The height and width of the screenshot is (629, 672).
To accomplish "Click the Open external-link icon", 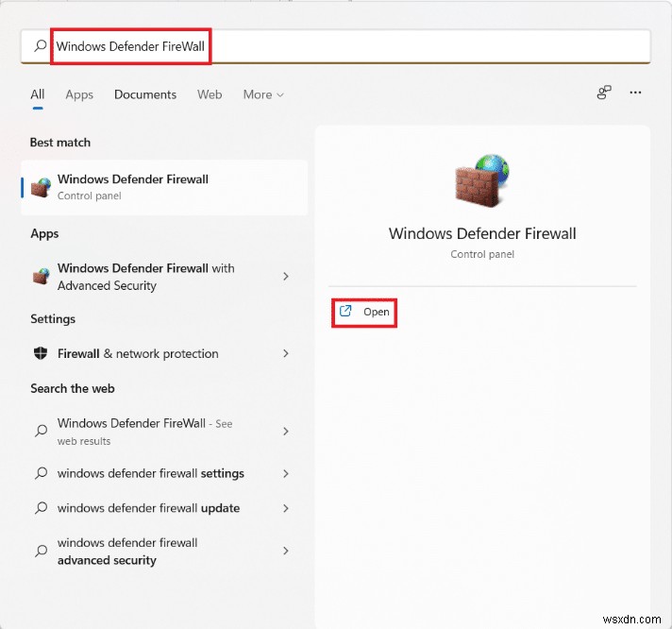I will point(345,311).
